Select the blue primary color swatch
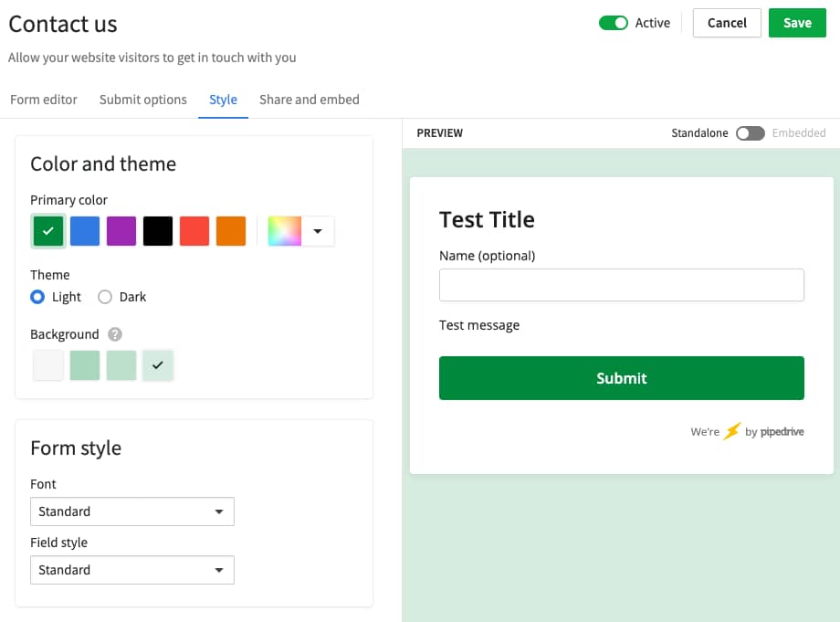The image size is (840, 622). [85, 231]
